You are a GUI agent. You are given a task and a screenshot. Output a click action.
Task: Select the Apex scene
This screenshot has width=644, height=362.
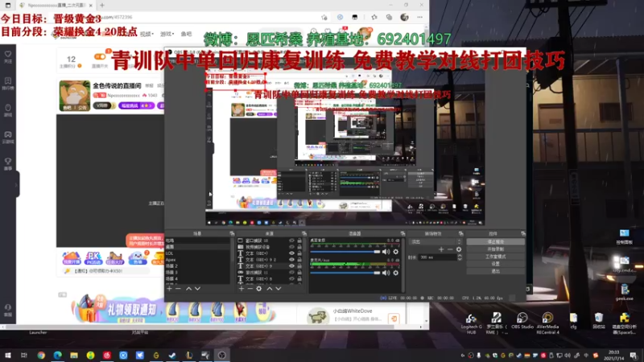(x=197, y=259)
